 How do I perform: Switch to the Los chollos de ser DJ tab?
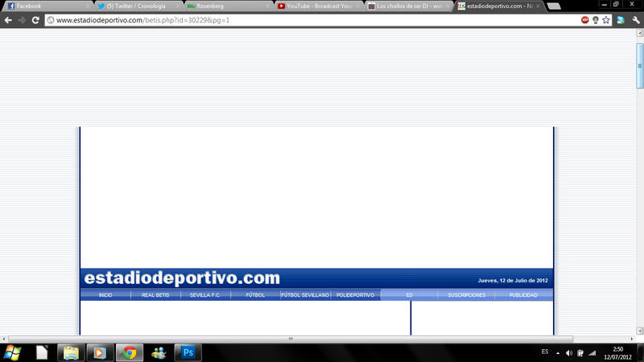click(409, 6)
